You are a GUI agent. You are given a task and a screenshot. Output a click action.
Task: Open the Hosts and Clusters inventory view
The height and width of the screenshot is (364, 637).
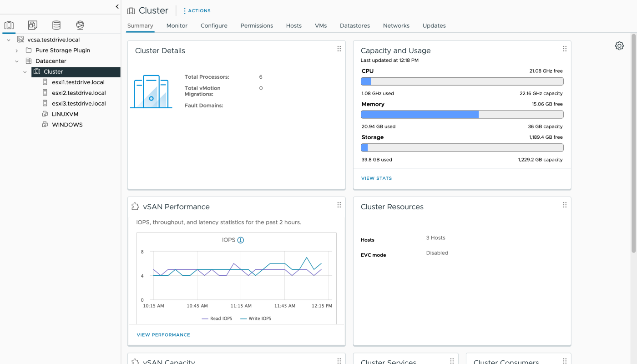click(x=9, y=25)
